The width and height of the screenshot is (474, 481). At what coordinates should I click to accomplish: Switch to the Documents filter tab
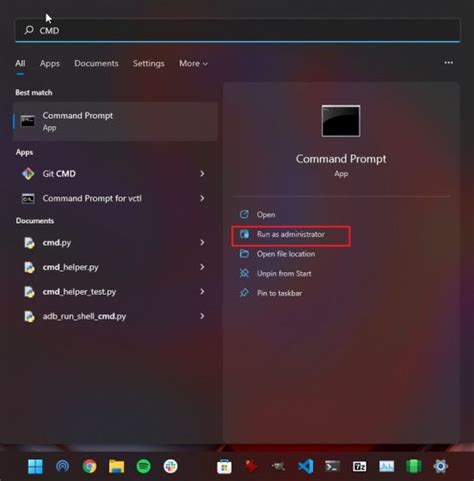point(96,63)
